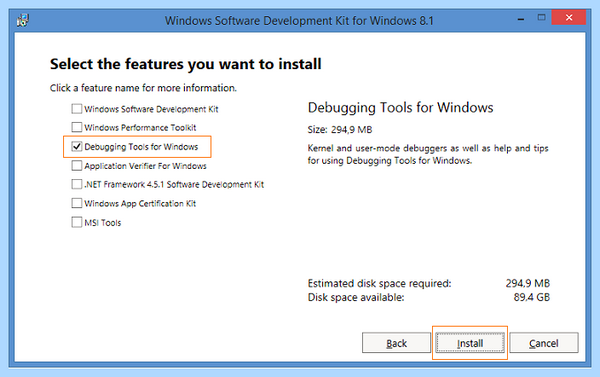The height and width of the screenshot is (377, 600).
Task: Click the Windows Software Development Kit feature name
Action: point(151,109)
